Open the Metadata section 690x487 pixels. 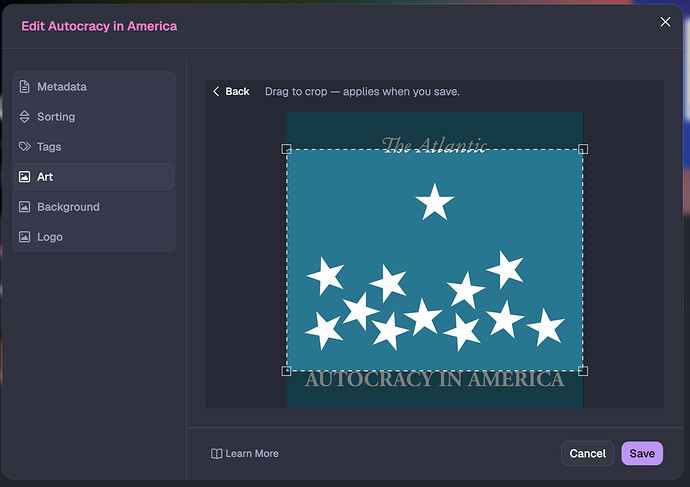94,87
